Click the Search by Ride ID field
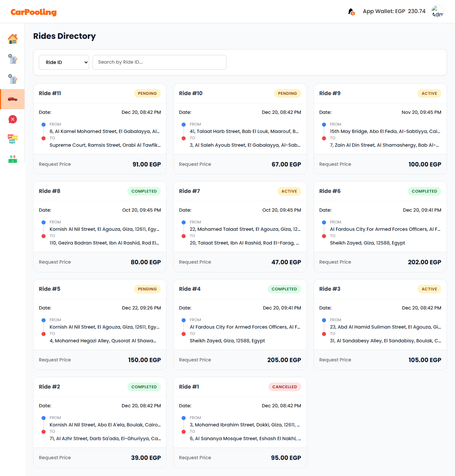 (159, 62)
